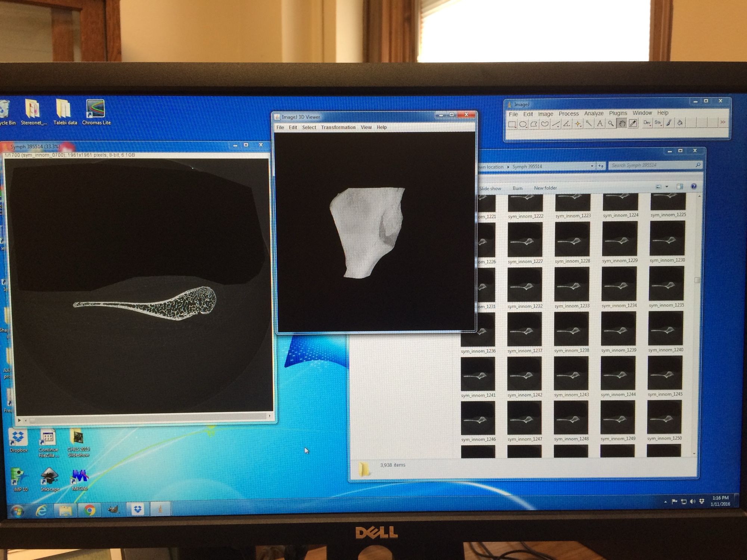The width and height of the screenshot is (747, 560).
Task: Open the Dev tools dropdown menu
Action: (647, 123)
